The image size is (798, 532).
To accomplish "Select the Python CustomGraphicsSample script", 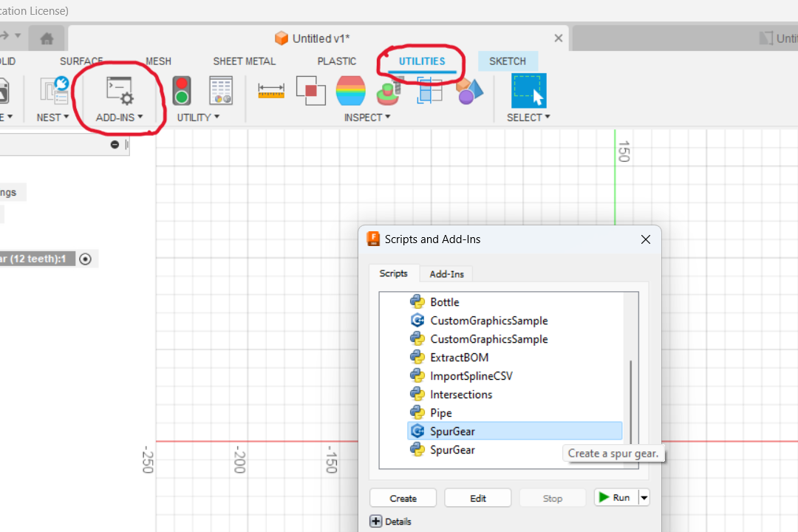I will point(489,339).
